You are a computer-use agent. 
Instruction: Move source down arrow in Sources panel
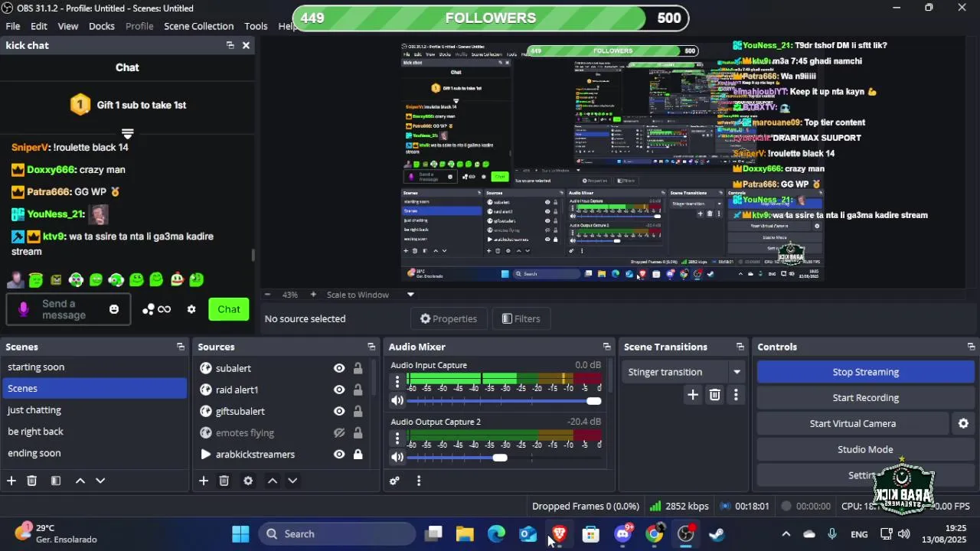[292, 481]
